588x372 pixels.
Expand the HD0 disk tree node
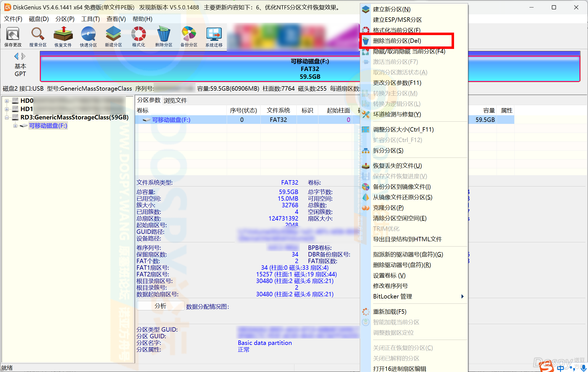click(7, 101)
